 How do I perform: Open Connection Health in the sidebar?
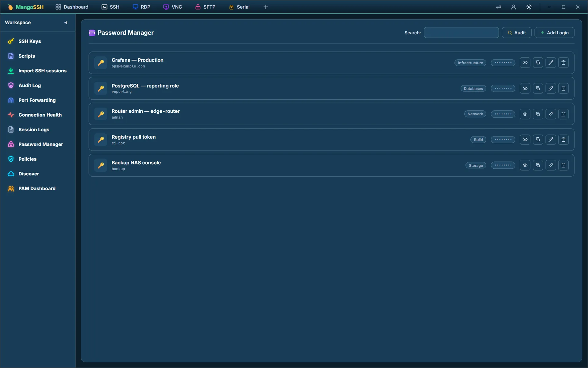click(x=38, y=115)
